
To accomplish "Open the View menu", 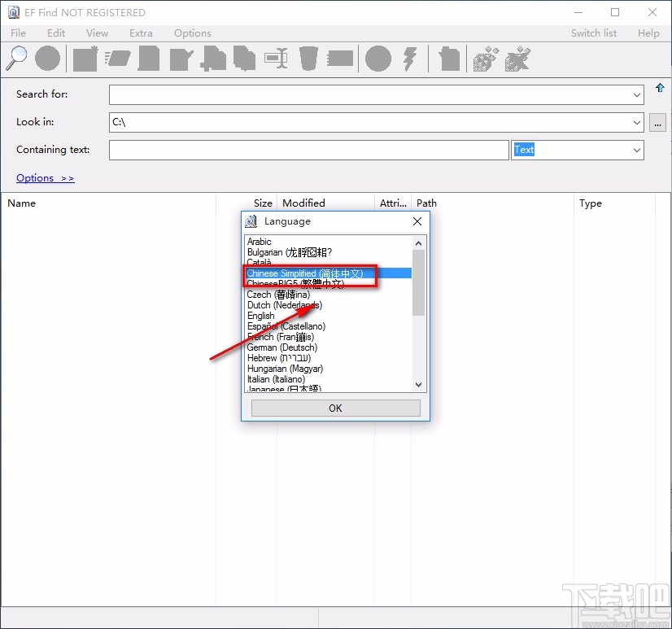I will coord(97,33).
